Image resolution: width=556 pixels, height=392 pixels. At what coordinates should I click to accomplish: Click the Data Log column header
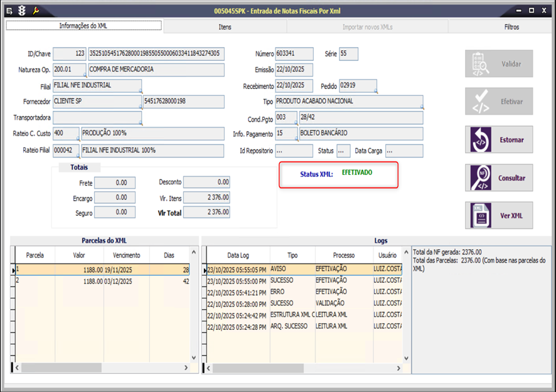[x=238, y=255]
